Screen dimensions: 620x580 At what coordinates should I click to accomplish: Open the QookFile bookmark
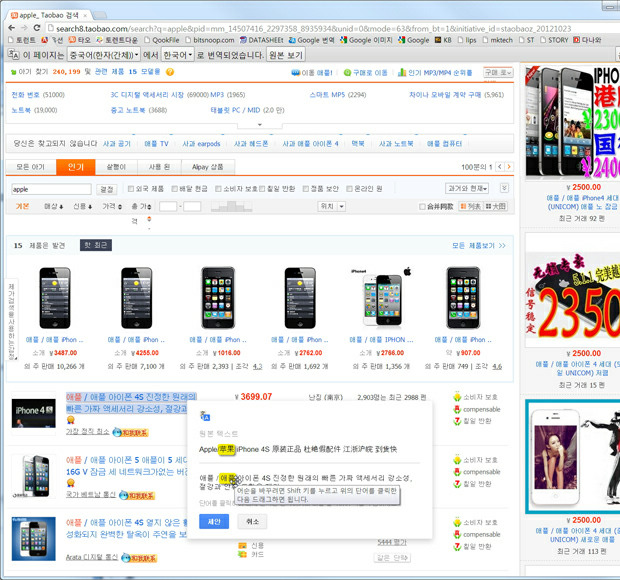click(162, 40)
